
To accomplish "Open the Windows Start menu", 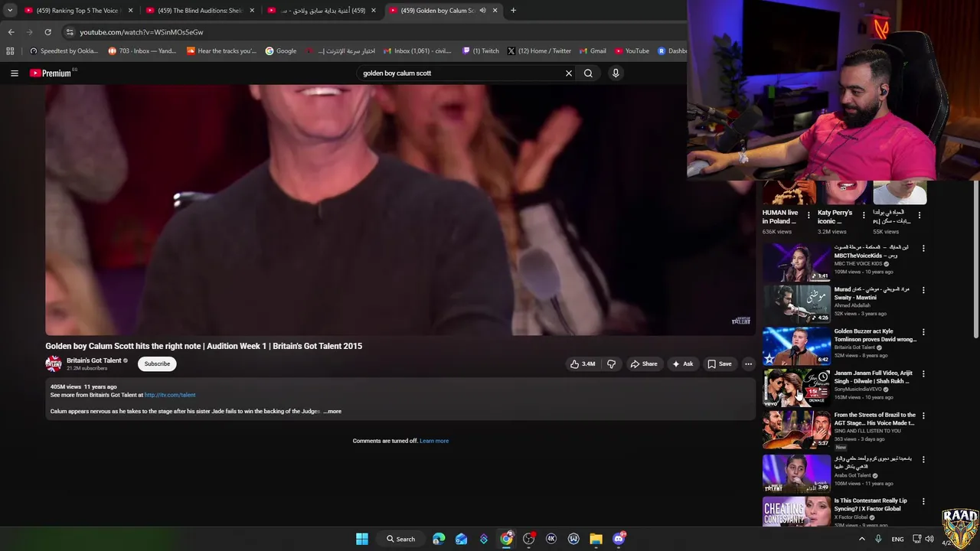I will pos(362,539).
